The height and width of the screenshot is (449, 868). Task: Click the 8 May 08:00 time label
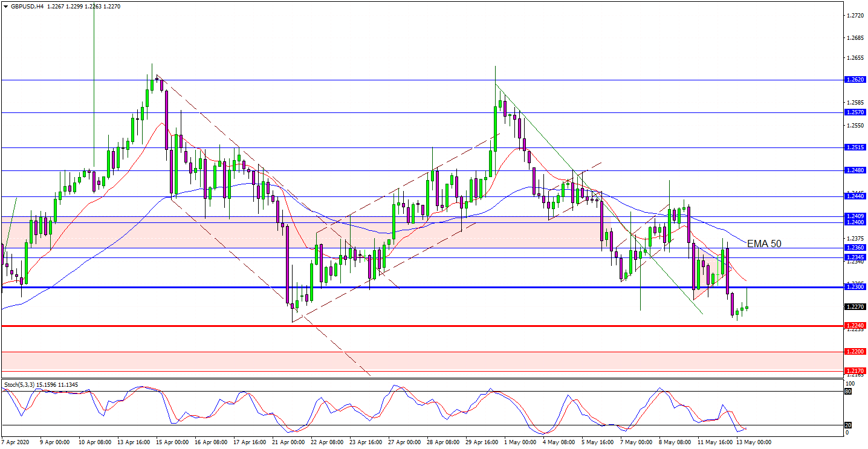coord(676,442)
